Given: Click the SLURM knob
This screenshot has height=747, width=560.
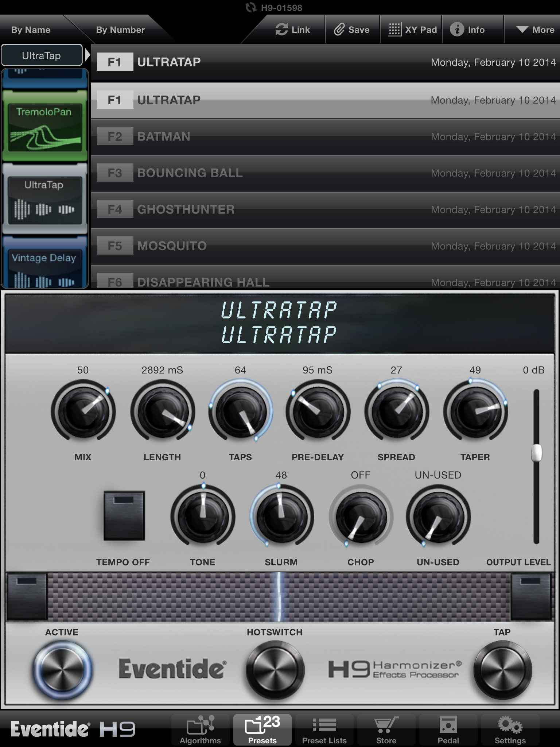Looking at the screenshot, I should pos(281,516).
